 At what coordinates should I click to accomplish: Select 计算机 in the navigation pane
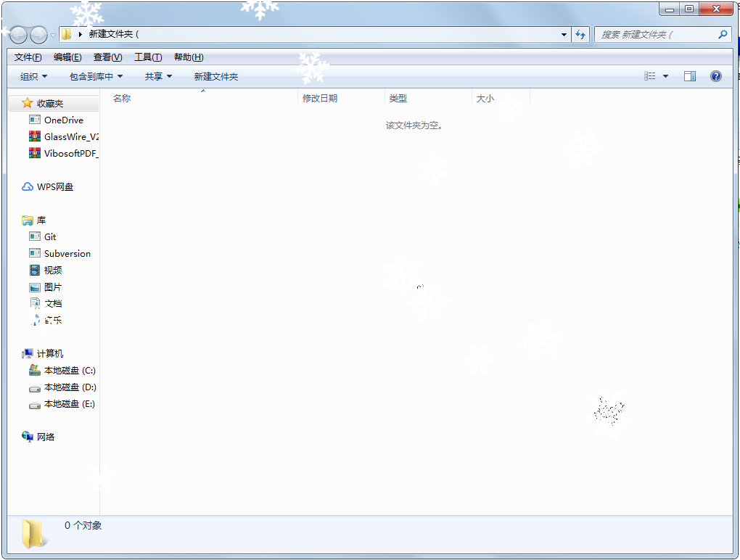click(50, 354)
